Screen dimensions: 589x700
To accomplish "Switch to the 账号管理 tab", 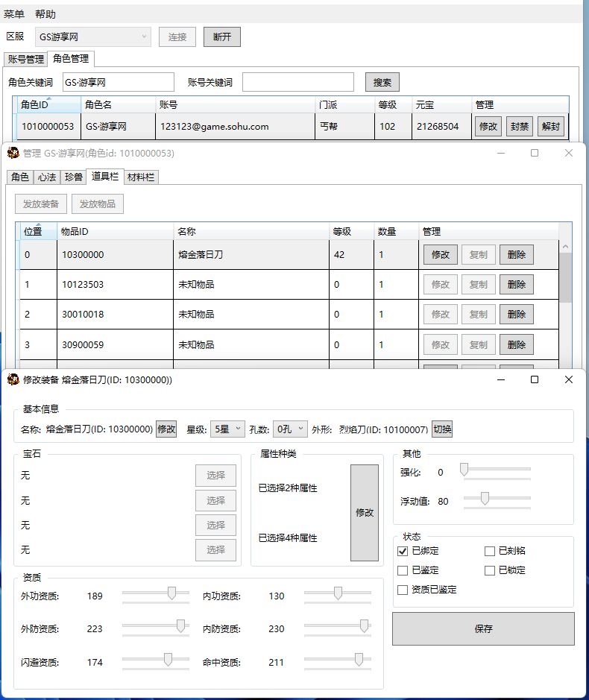I will click(x=25, y=60).
